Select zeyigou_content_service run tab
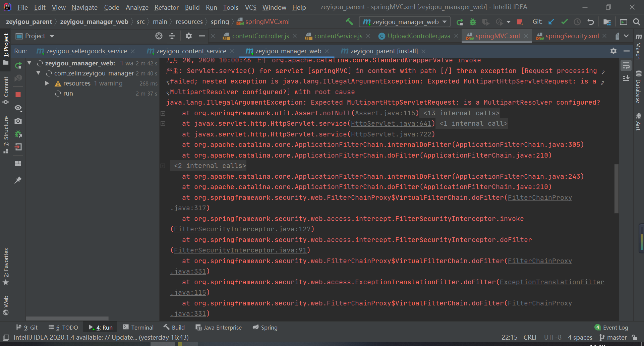Screen dimensions: 644x346 (x=191, y=51)
